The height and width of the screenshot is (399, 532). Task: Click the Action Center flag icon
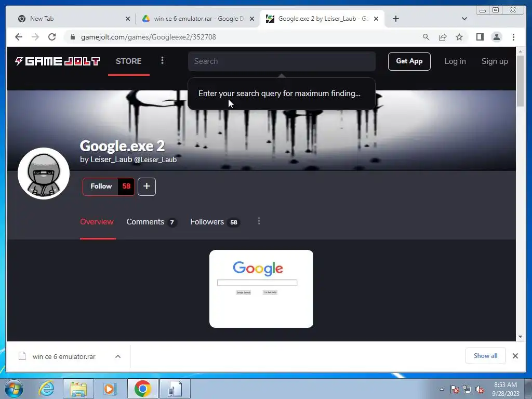[x=455, y=390]
